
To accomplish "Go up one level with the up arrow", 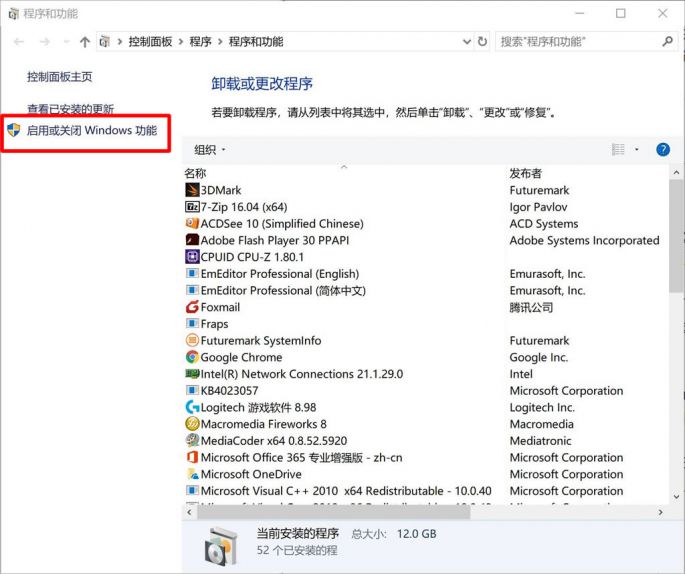I will tap(85, 42).
